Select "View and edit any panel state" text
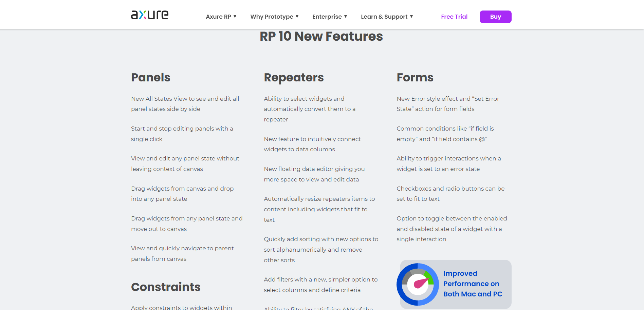Screen dimensions: 644x310 [185, 163]
